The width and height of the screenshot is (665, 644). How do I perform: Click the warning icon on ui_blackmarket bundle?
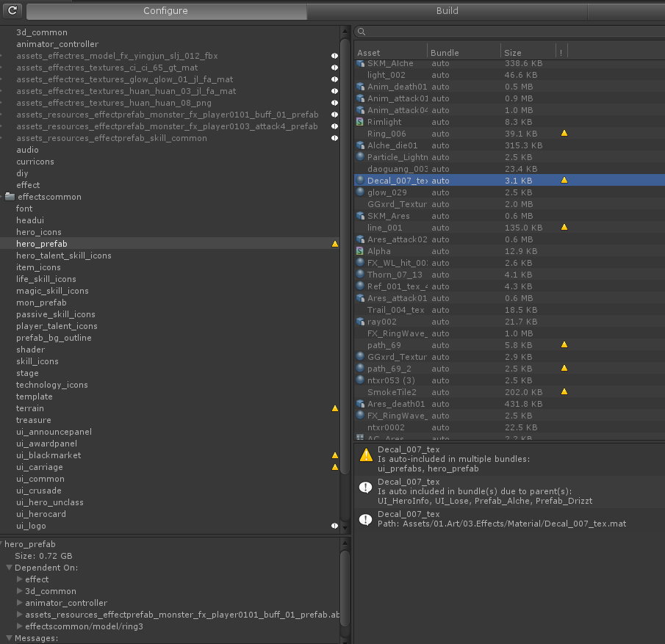(x=334, y=455)
